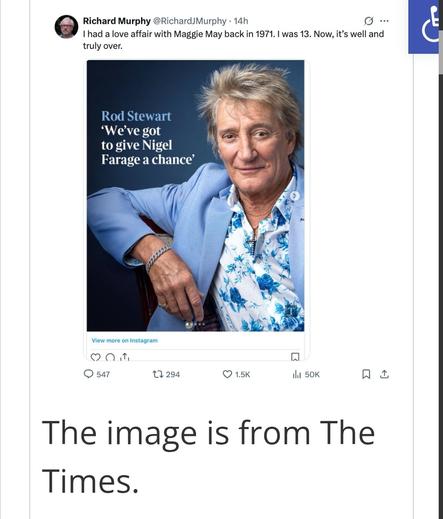Open the Rod Stewart image
The image size is (443, 519).
click(195, 196)
